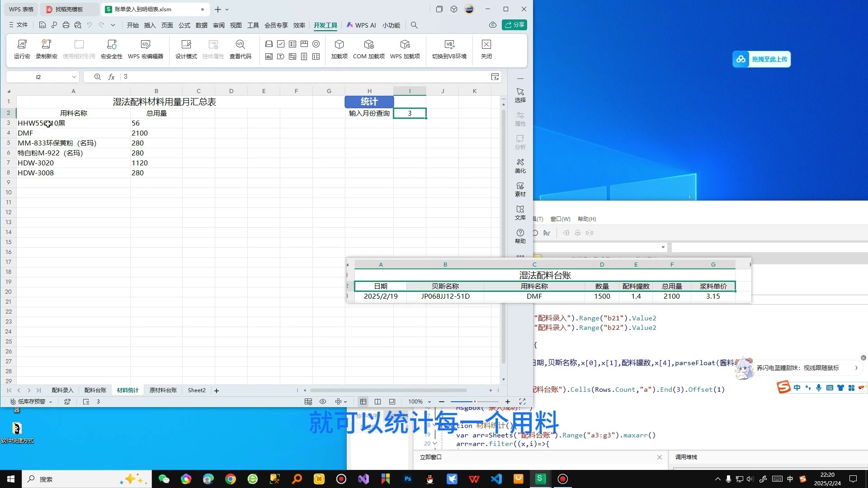Screen dimensions: 868x488
Task: Click the 分享 share button
Action: [514, 25]
